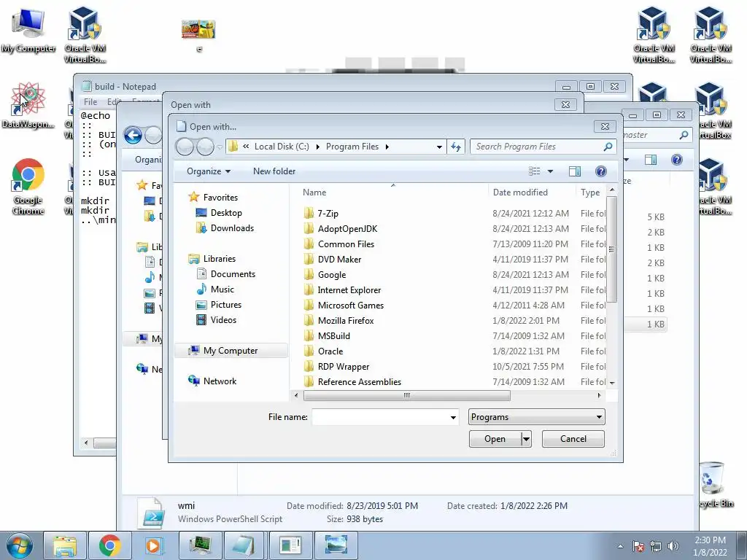This screenshot has width=747, height=560.
Task: Select the Microsoft Games folder
Action: [351, 306]
